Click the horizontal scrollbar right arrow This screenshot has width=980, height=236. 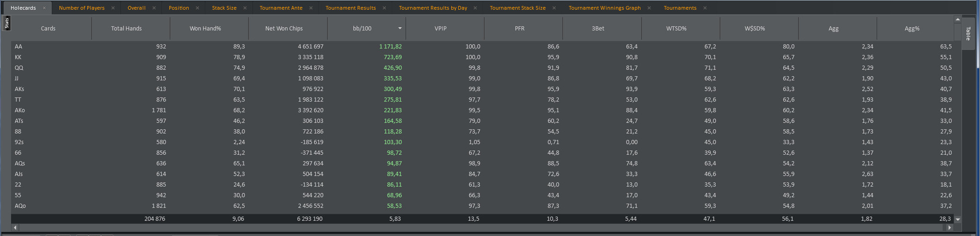click(x=950, y=228)
